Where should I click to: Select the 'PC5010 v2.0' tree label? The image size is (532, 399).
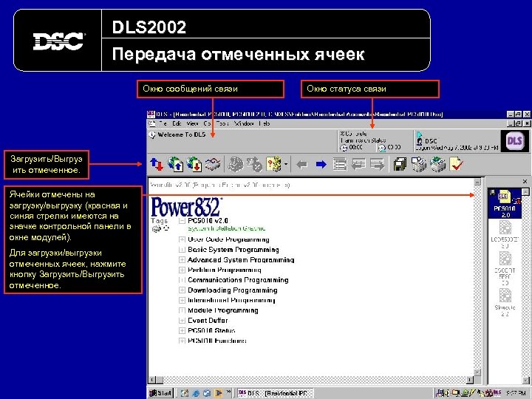(208, 220)
